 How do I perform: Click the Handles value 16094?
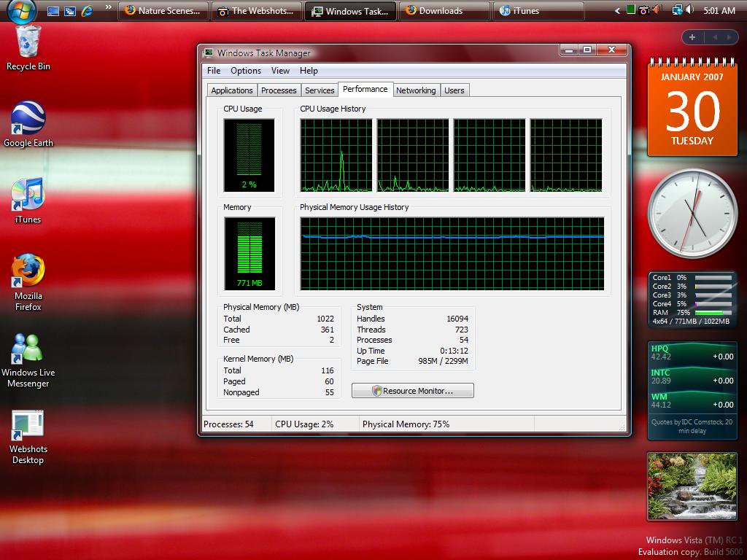457,319
